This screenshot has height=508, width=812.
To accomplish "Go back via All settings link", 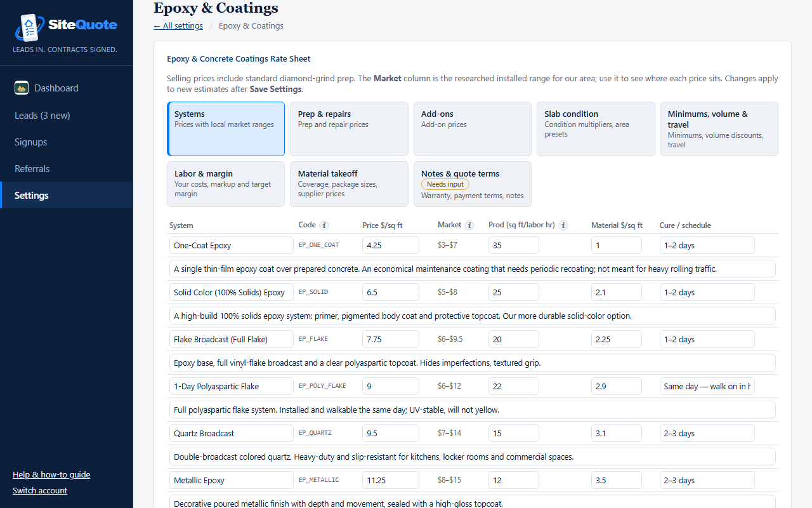I will click(x=178, y=26).
